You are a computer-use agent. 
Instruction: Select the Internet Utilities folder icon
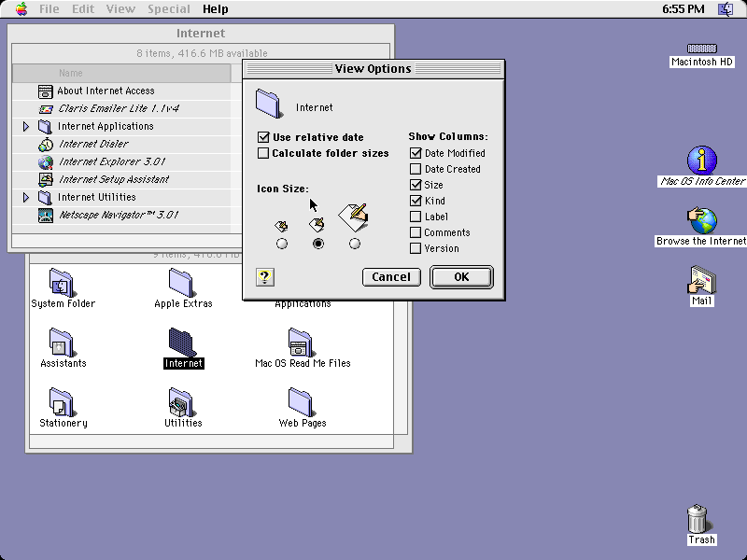tap(45, 197)
